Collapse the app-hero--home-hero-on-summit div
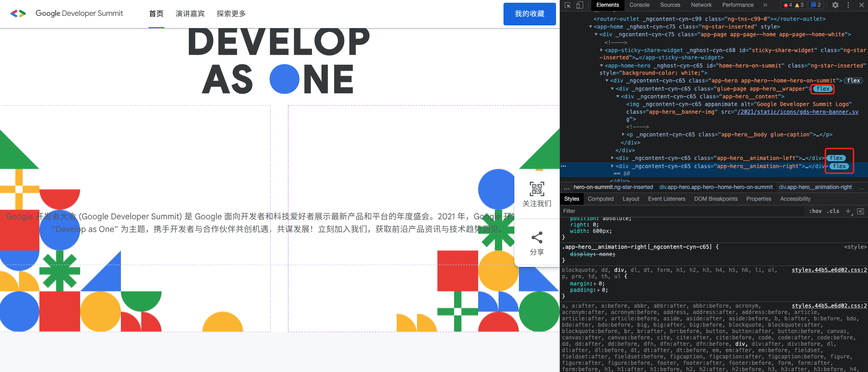The image size is (868, 372). (x=607, y=81)
